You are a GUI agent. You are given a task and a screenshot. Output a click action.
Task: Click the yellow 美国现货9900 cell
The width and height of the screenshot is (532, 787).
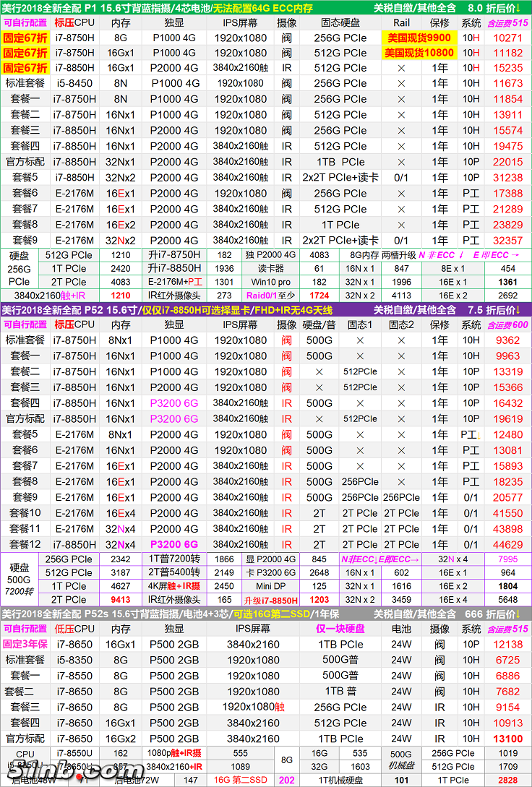coord(419,38)
